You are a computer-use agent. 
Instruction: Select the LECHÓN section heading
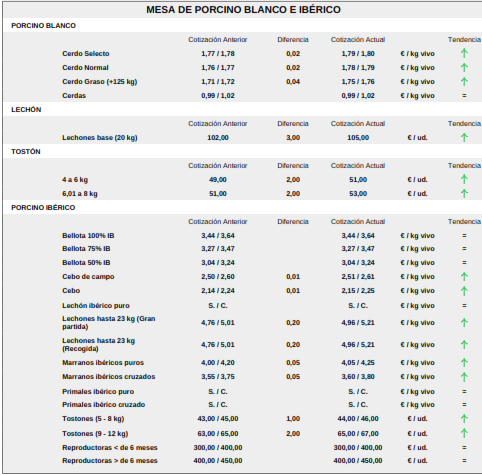pyautogui.click(x=26, y=110)
